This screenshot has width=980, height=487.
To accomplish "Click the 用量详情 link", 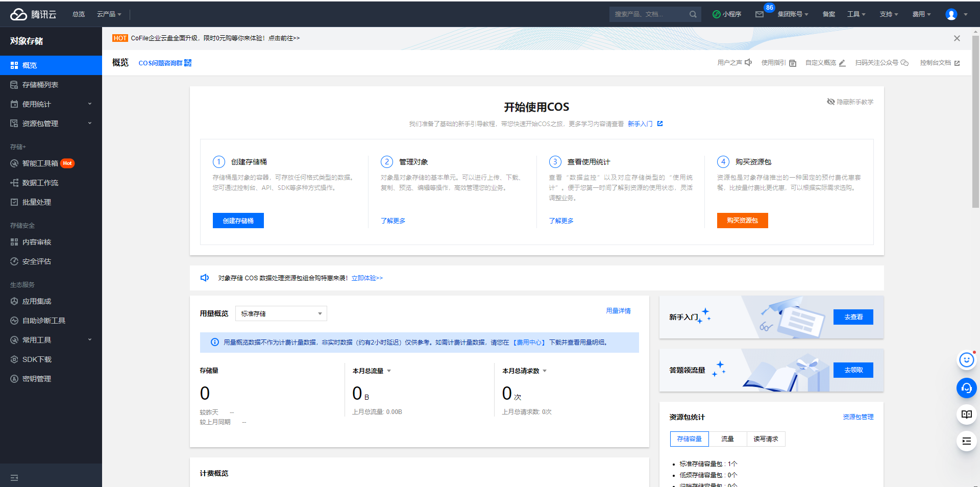I will 618,311.
